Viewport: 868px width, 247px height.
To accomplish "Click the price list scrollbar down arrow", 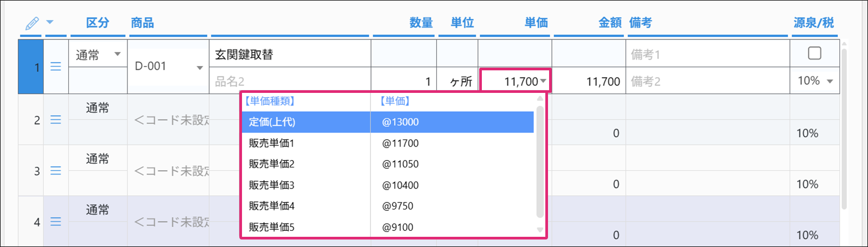I will pyautogui.click(x=540, y=230).
